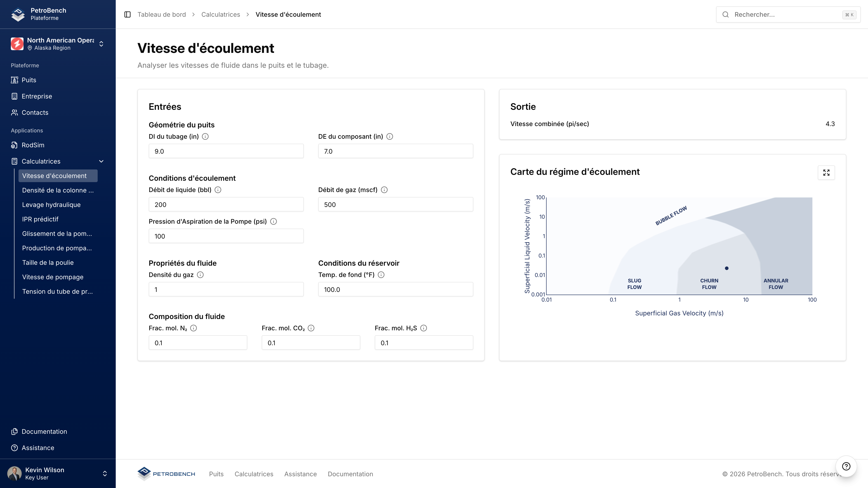This screenshot has width=868, height=488.
Task: Click info icon for Frac. mol. CO₂
Action: [311, 328]
